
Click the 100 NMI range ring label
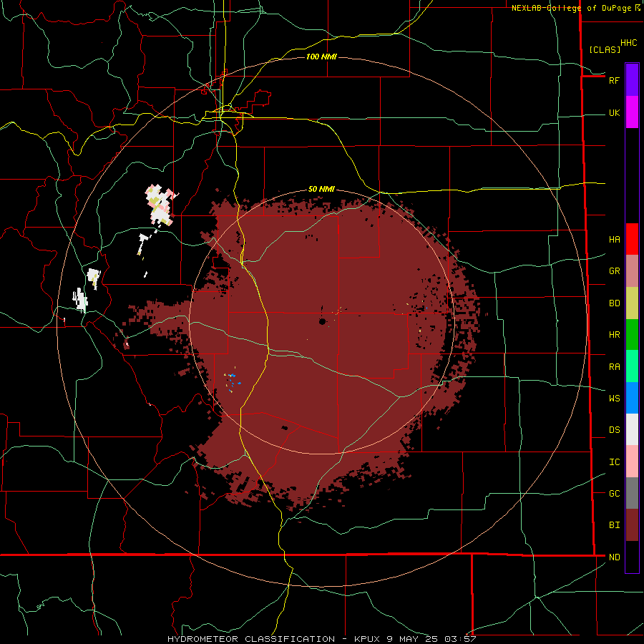click(x=321, y=57)
